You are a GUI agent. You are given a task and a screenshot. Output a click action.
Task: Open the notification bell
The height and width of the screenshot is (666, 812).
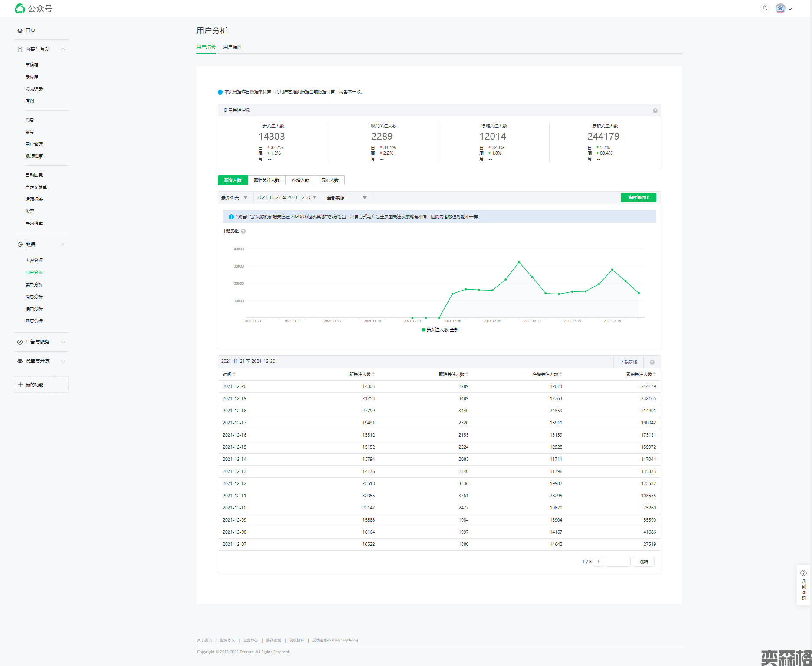point(765,8)
